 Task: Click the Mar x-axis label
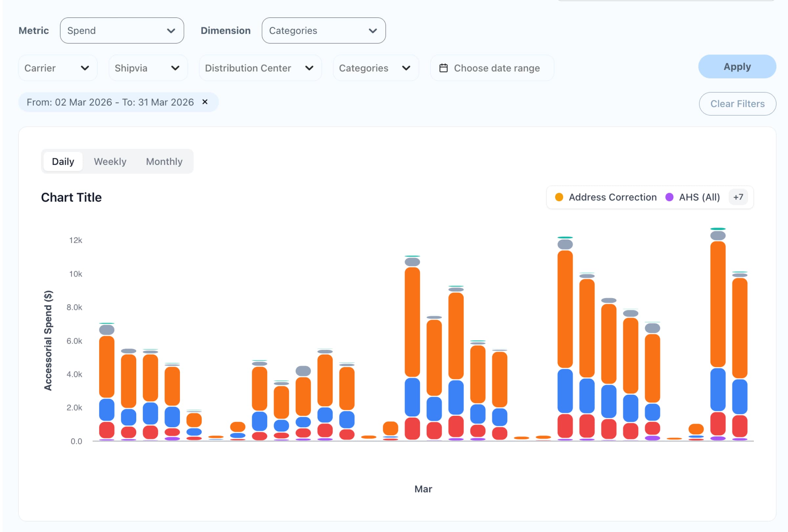click(x=423, y=489)
